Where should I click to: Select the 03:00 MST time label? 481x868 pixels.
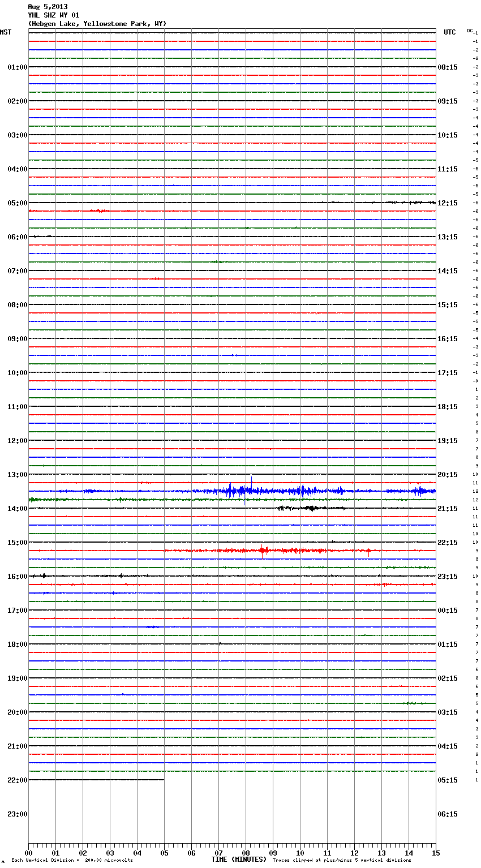18,135
